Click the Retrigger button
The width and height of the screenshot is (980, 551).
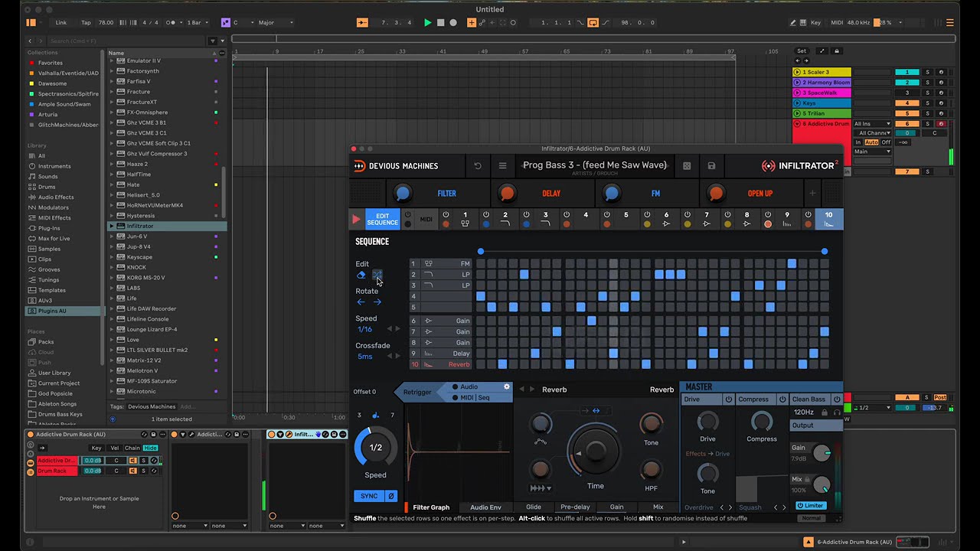tap(417, 392)
